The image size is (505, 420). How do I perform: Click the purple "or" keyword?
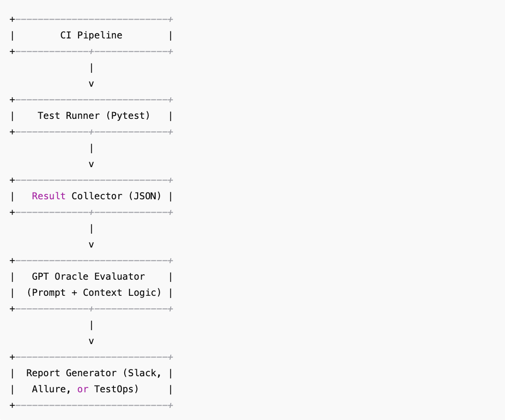pyautogui.click(x=83, y=389)
